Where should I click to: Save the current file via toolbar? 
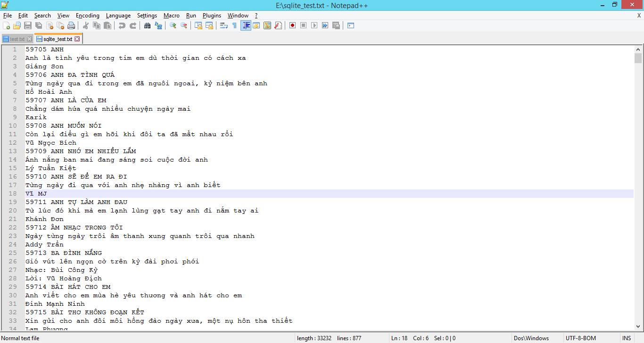(28, 25)
